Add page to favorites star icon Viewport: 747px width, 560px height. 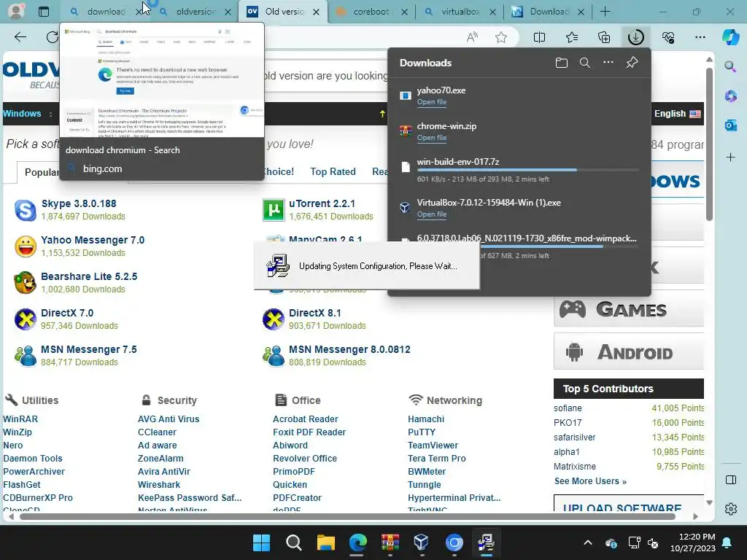pyautogui.click(x=500, y=37)
